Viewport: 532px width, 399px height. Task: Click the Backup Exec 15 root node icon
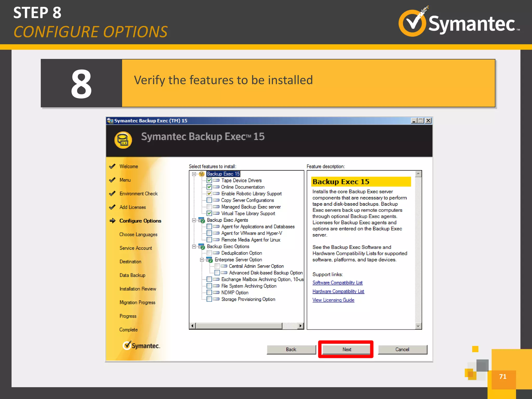tap(202, 174)
